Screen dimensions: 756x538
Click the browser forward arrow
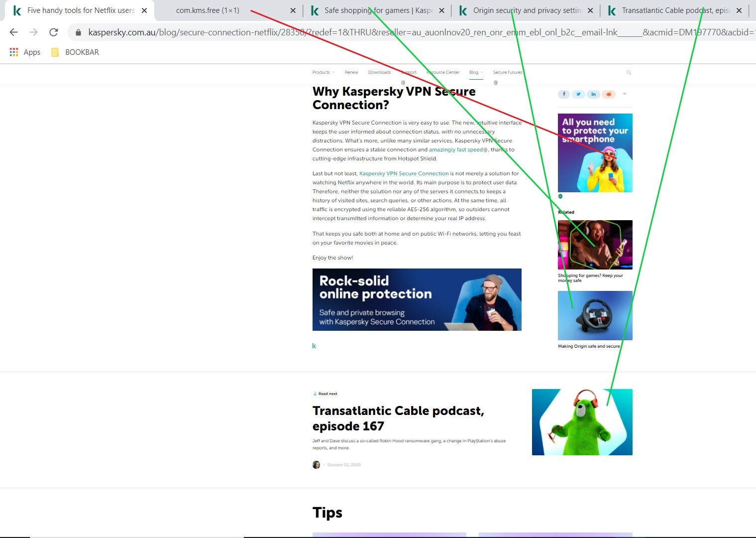tap(33, 32)
